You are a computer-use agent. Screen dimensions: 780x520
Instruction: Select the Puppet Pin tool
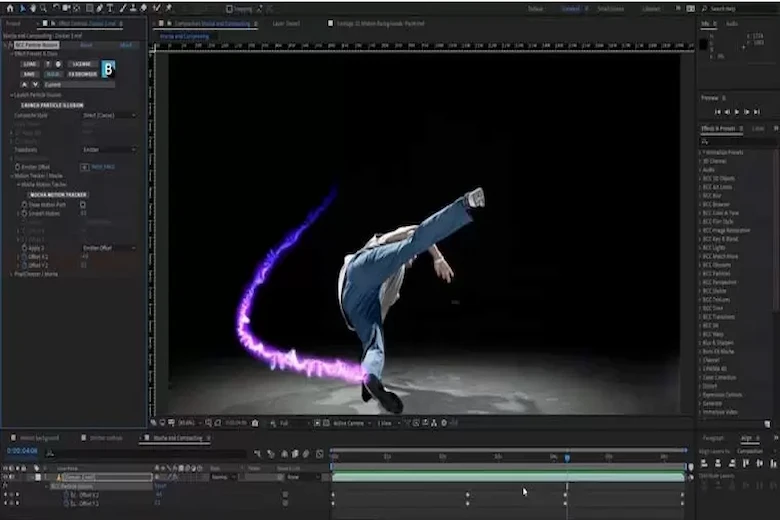coord(169,8)
